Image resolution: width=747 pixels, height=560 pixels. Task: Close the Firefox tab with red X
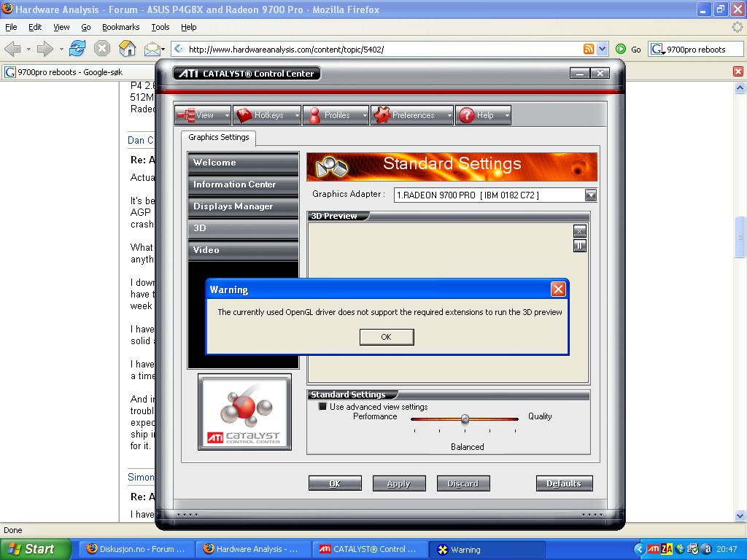(x=738, y=71)
